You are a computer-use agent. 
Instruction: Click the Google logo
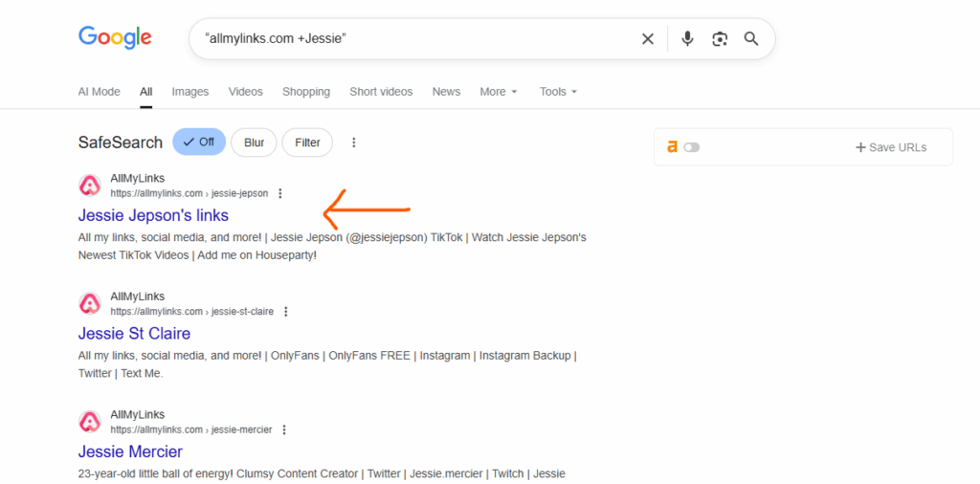115,37
